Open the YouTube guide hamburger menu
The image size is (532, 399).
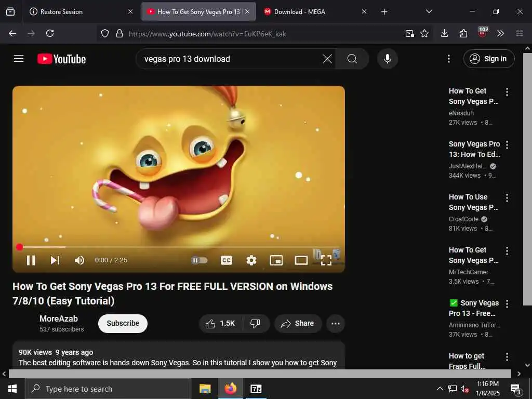19,59
